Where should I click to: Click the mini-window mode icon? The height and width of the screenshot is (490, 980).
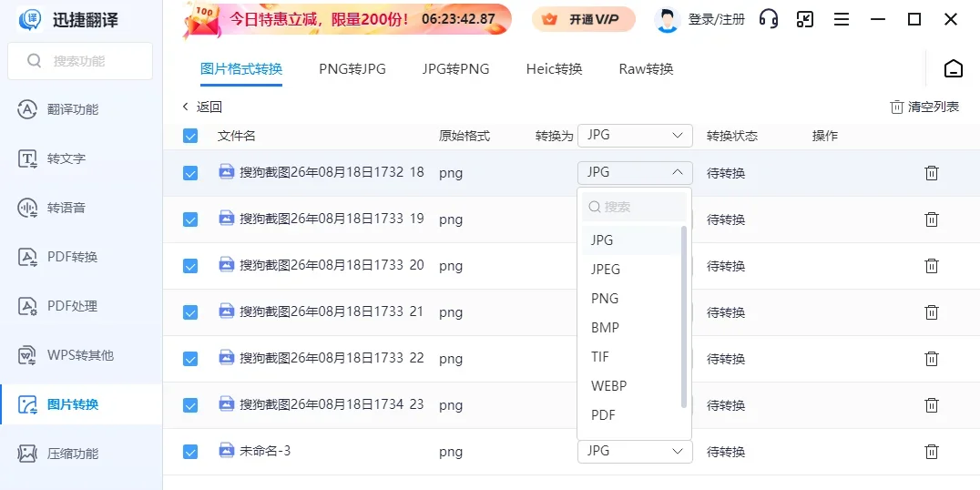pos(805,19)
